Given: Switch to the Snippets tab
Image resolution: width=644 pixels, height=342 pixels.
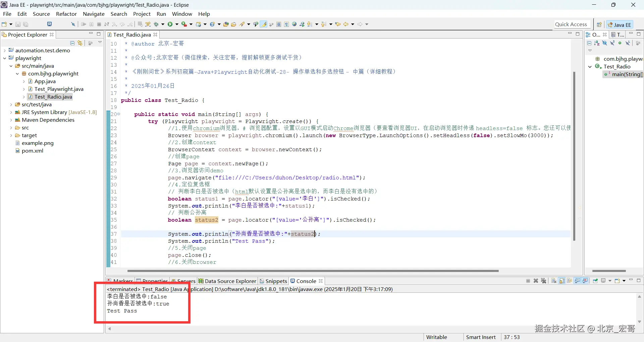Looking at the screenshot, I should coord(273,281).
